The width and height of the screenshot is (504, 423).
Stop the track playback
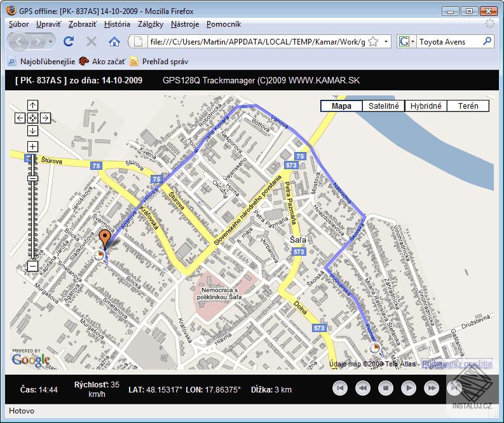386,388
